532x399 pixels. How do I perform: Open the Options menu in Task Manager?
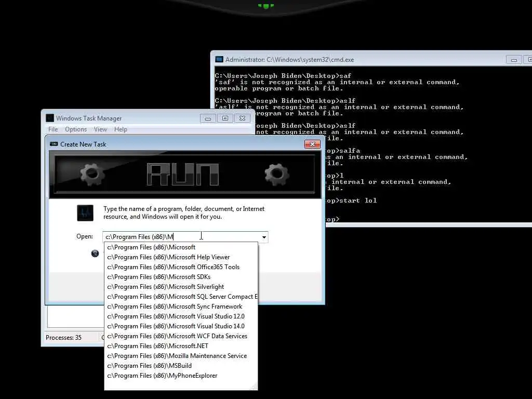point(76,129)
